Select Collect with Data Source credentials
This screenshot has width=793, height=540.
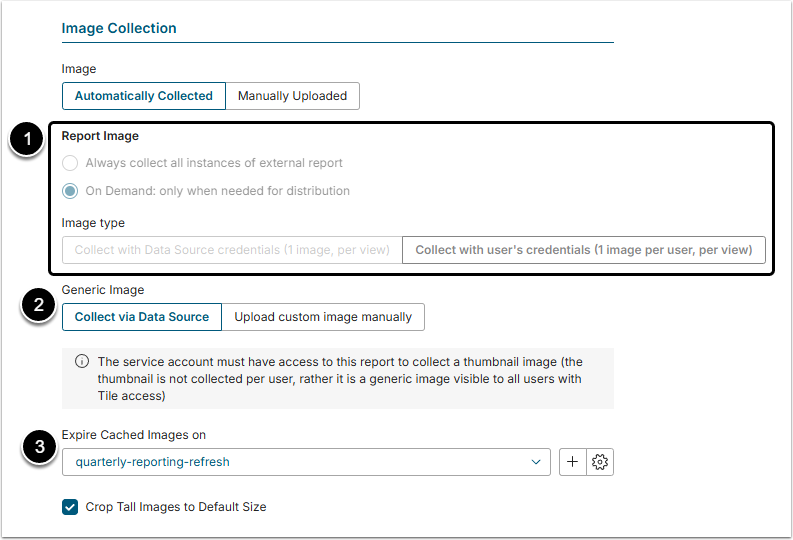[x=232, y=250]
